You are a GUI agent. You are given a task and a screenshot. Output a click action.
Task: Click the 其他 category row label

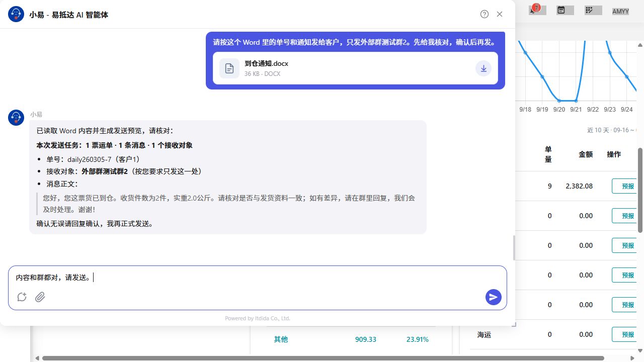281,339
